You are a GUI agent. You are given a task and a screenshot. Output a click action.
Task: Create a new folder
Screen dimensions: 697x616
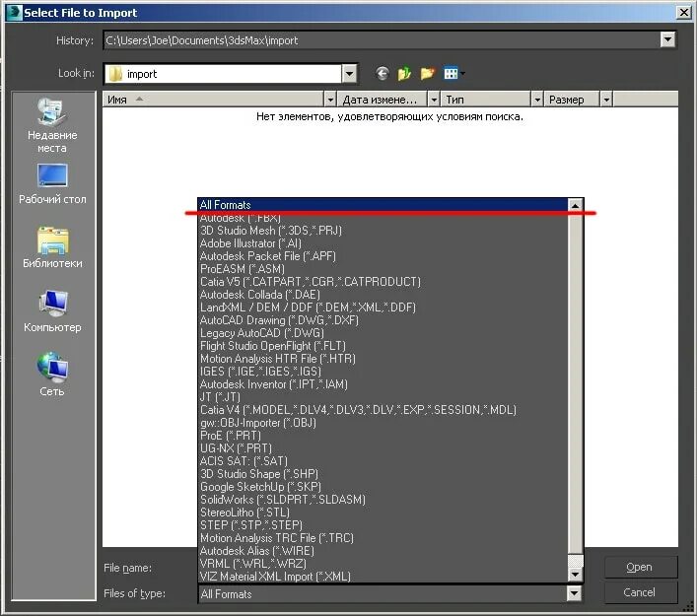pos(427,73)
